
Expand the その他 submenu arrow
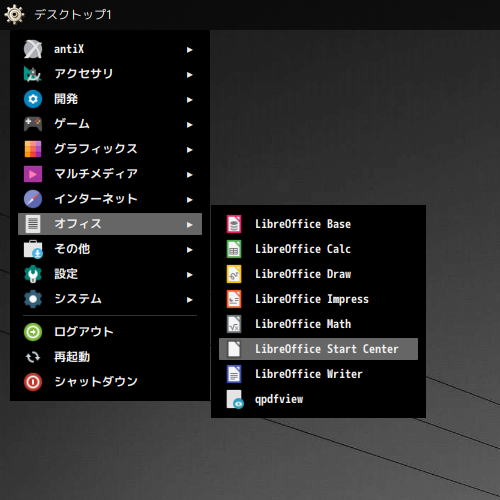[x=189, y=250]
